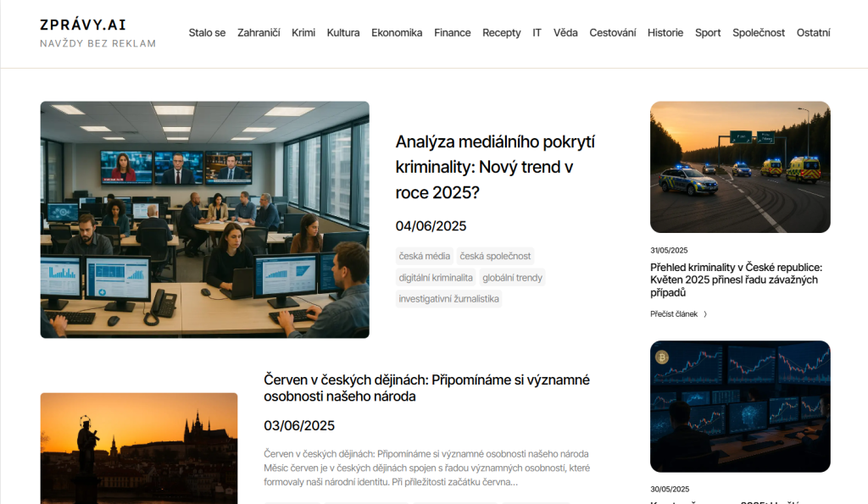Screen dimensions: 868x504
Task: Go to the Zahraničí section
Action: pyautogui.click(x=259, y=33)
